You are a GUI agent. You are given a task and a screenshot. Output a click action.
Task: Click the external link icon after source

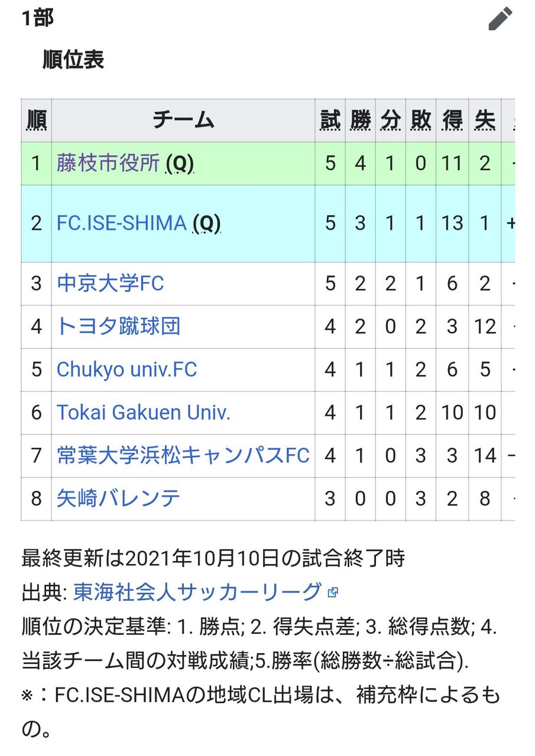tap(333, 592)
